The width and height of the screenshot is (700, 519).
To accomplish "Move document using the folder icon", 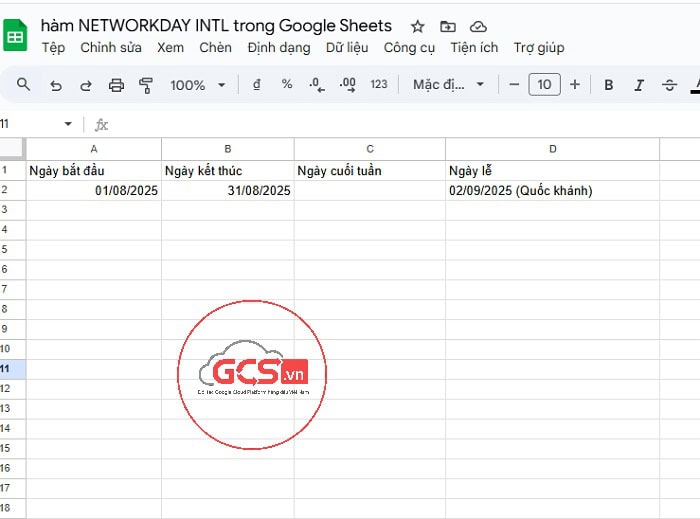I will (447, 26).
